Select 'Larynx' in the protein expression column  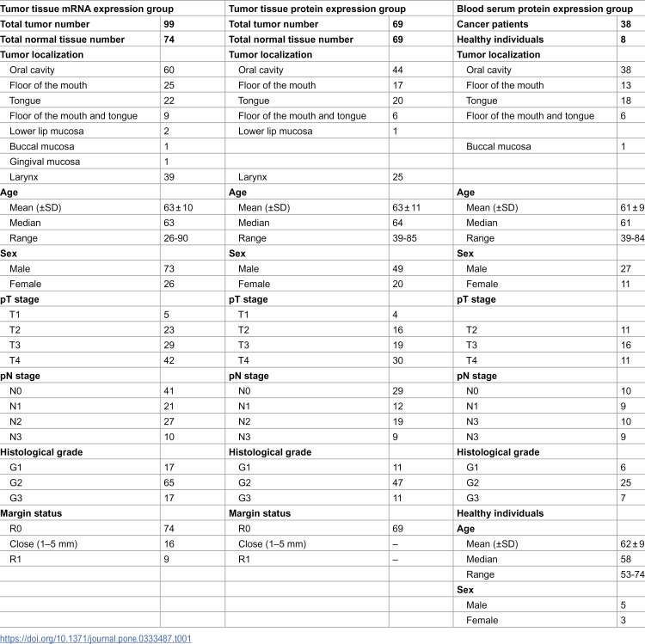tap(252, 177)
